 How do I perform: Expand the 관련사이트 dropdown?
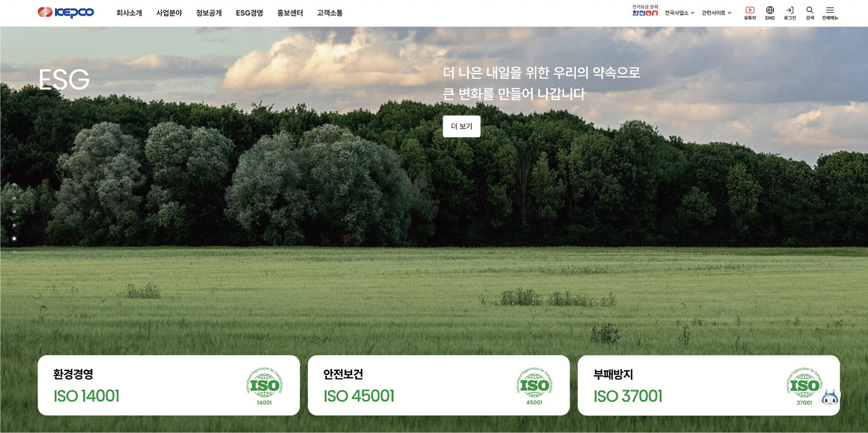click(717, 13)
